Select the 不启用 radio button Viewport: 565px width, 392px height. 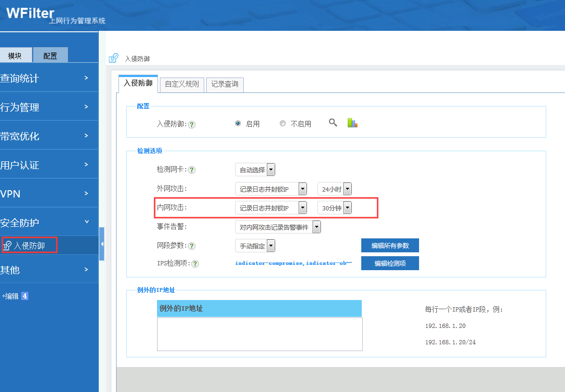pos(283,124)
